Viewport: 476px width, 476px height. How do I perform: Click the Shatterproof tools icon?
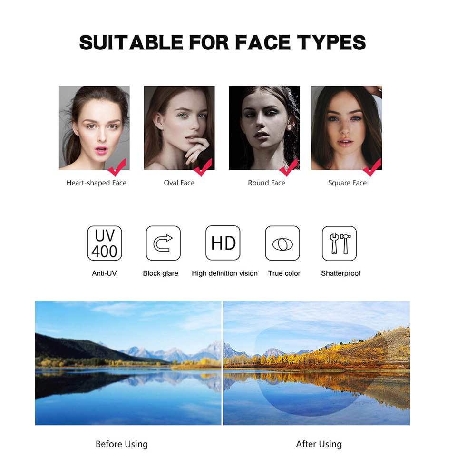point(339,243)
